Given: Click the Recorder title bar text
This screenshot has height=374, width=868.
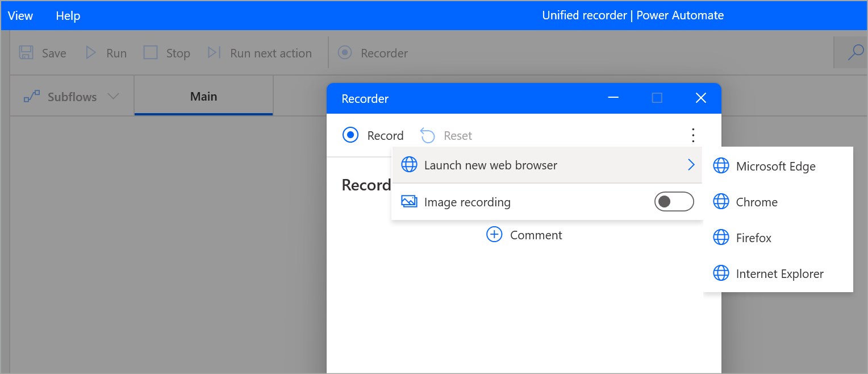Looking at the screenshot, I should pyautogui.click(x=365, y=98).
